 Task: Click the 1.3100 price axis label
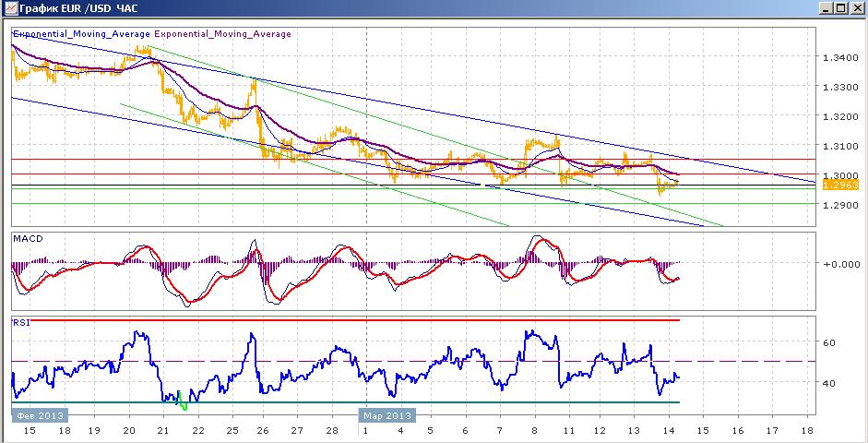pyautogui.click(x=840, y=146)
